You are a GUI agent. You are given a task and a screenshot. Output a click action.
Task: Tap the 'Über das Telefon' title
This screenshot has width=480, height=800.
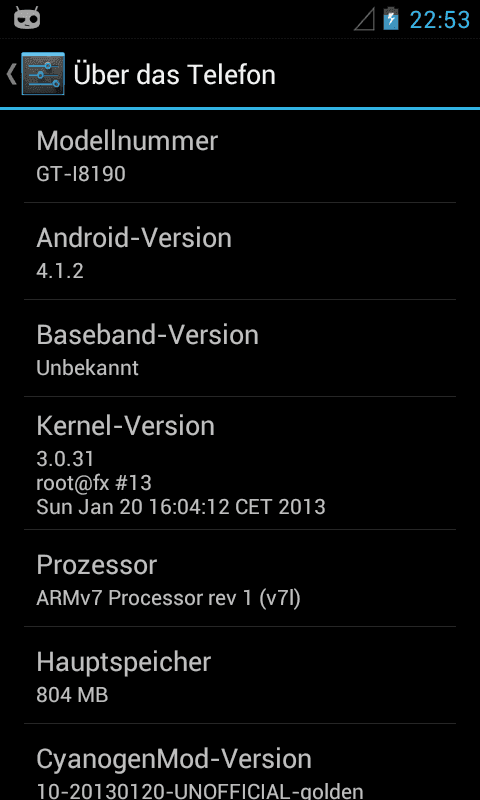174,74
